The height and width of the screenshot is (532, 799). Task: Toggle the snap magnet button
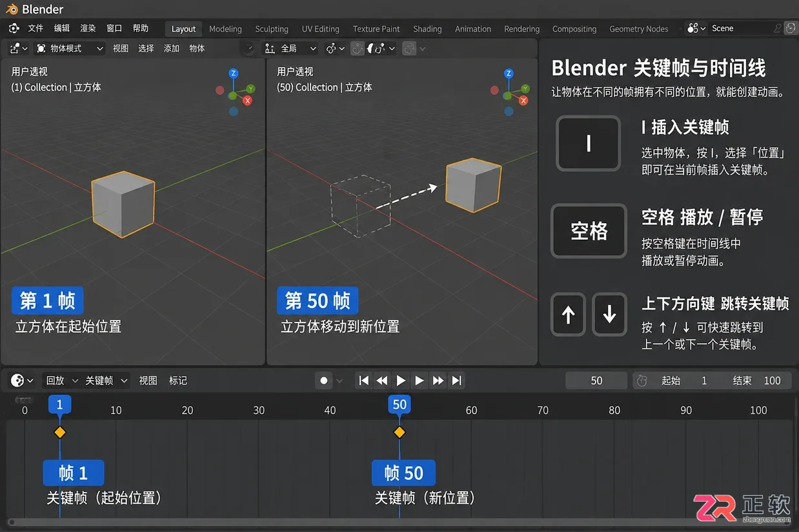[x=358, y=48]
